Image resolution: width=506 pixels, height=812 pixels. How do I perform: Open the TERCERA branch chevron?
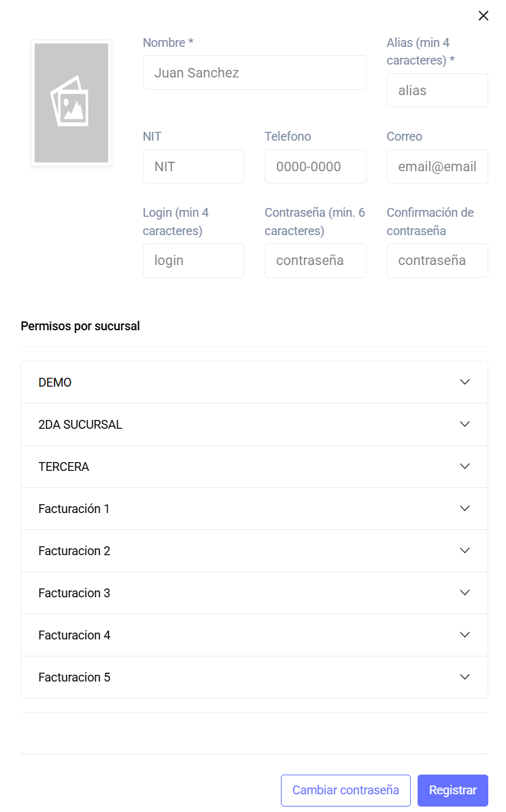click(465, 467)
